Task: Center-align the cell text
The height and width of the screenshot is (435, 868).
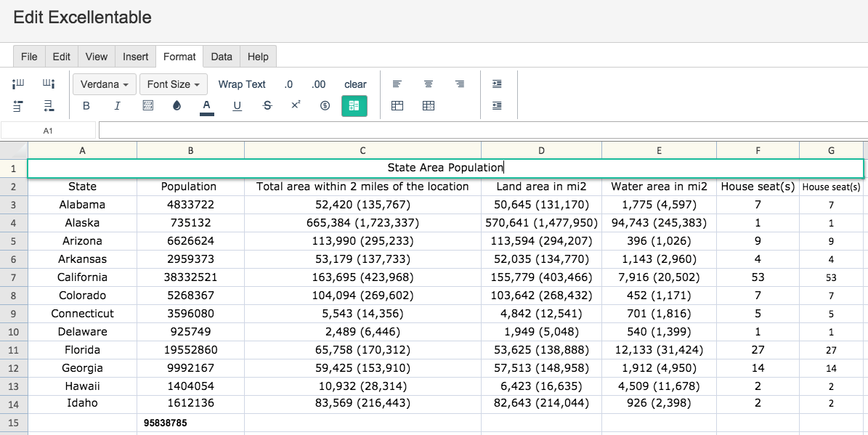Action: coord(428,84)
